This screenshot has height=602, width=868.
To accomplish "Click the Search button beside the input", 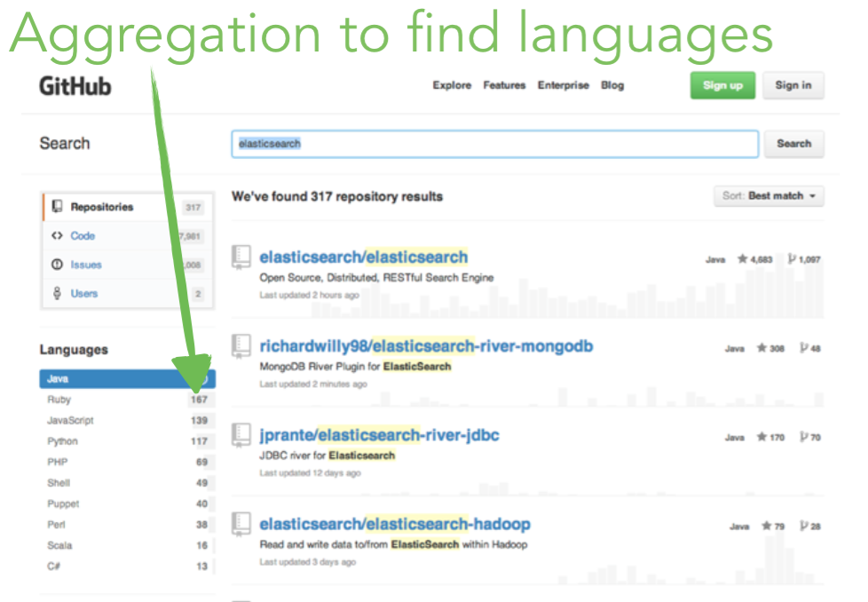I will click(793, 144).
